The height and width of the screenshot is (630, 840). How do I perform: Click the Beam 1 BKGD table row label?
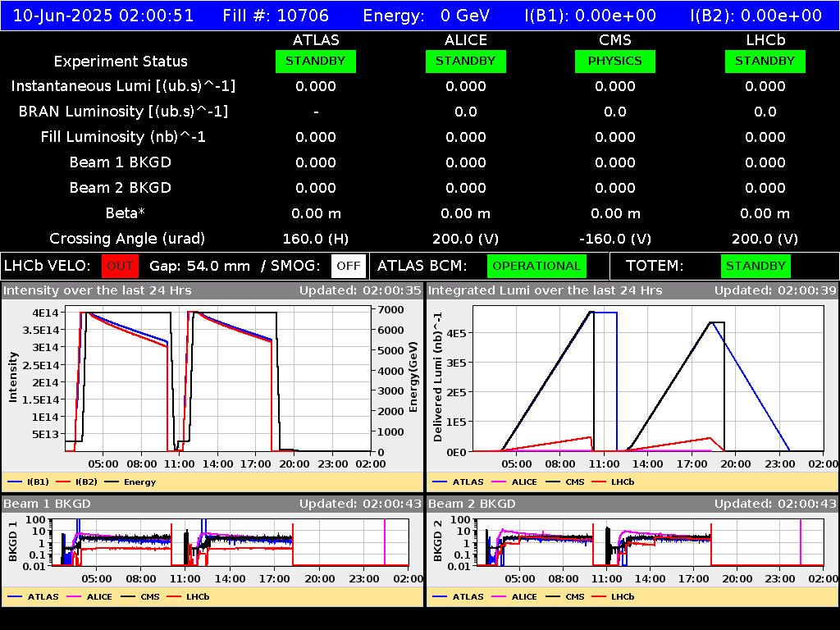[121, 162]
